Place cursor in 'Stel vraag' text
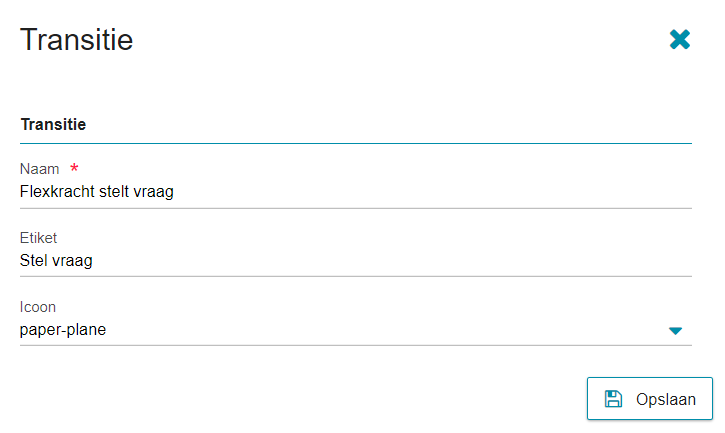 click(56, 260)
